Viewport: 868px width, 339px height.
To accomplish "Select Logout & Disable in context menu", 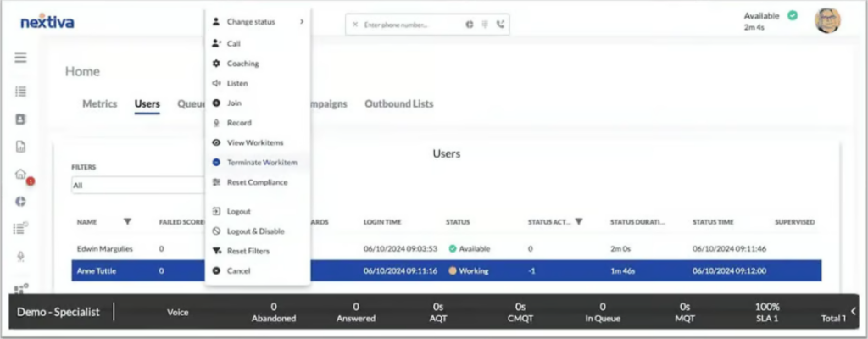I will coord(258,231).
